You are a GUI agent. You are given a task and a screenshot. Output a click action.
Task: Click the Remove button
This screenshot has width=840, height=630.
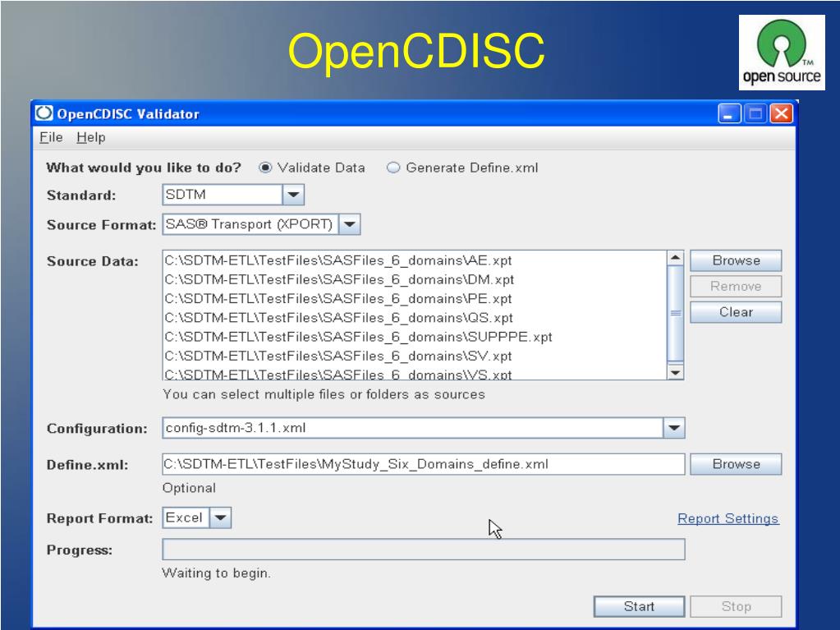tap(736, 286)
